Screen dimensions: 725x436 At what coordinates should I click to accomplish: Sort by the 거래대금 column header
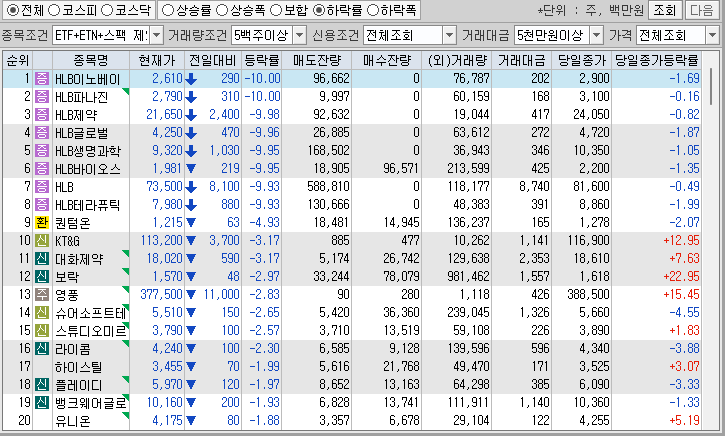(522, 60)
